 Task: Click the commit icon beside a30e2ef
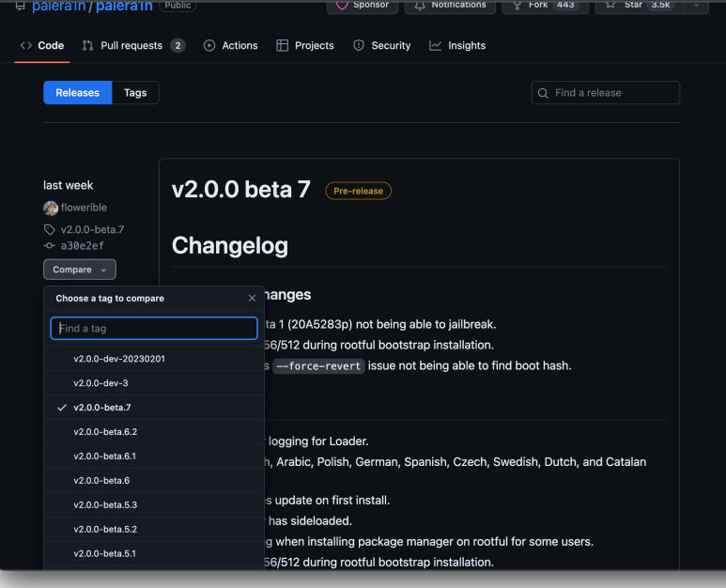(49, 246)
